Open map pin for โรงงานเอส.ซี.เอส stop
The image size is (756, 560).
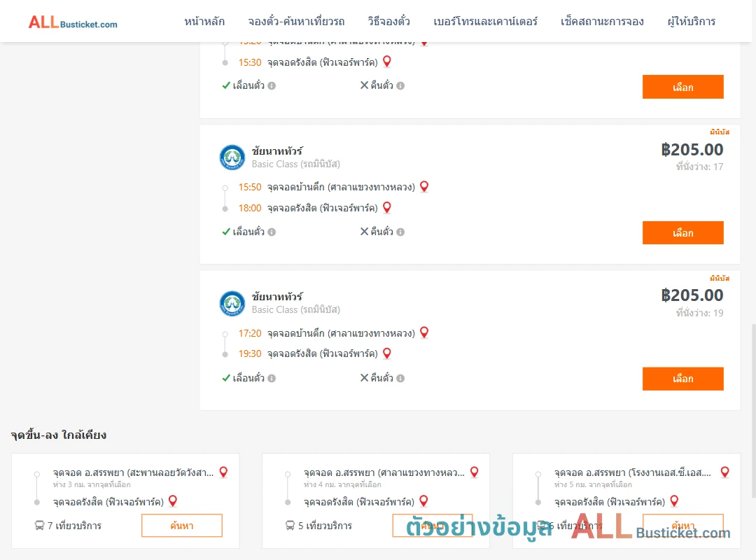point(725,472)
